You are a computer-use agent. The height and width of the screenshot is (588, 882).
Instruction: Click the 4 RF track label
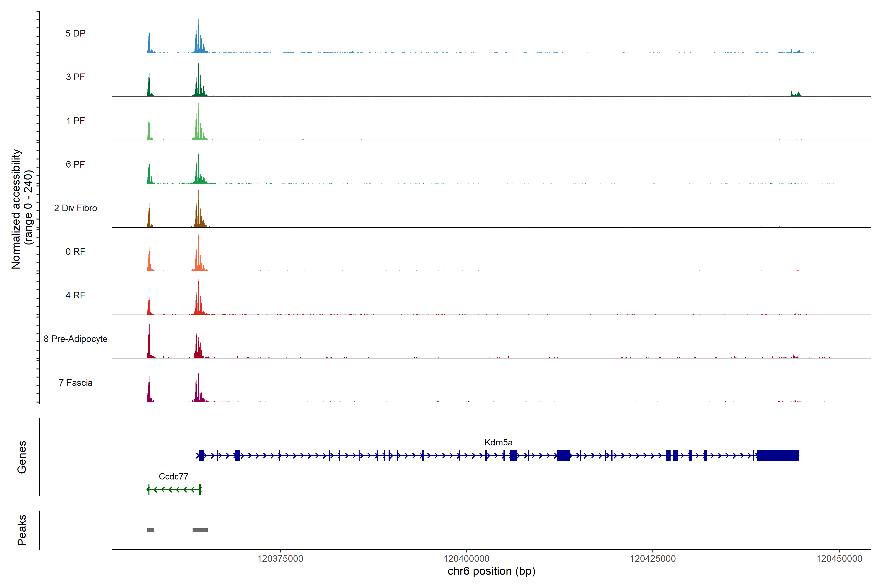click(x=75, y=295)
